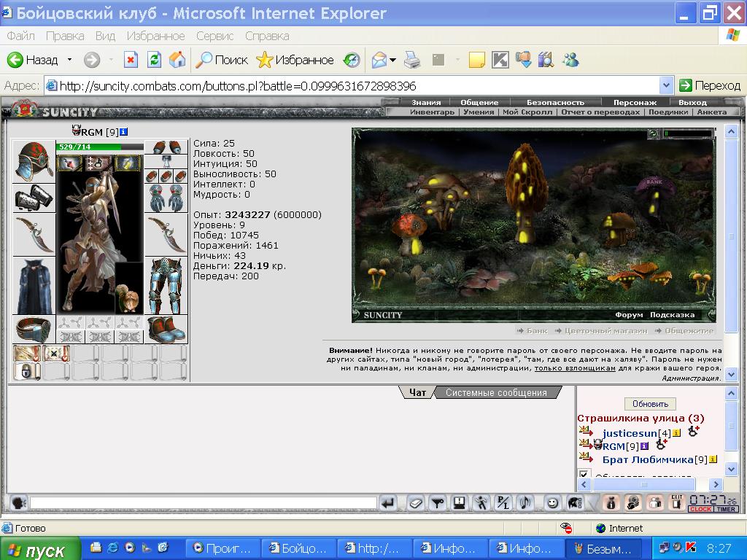
Task: Switch clock display to TIMER mode
Action: 726,509
